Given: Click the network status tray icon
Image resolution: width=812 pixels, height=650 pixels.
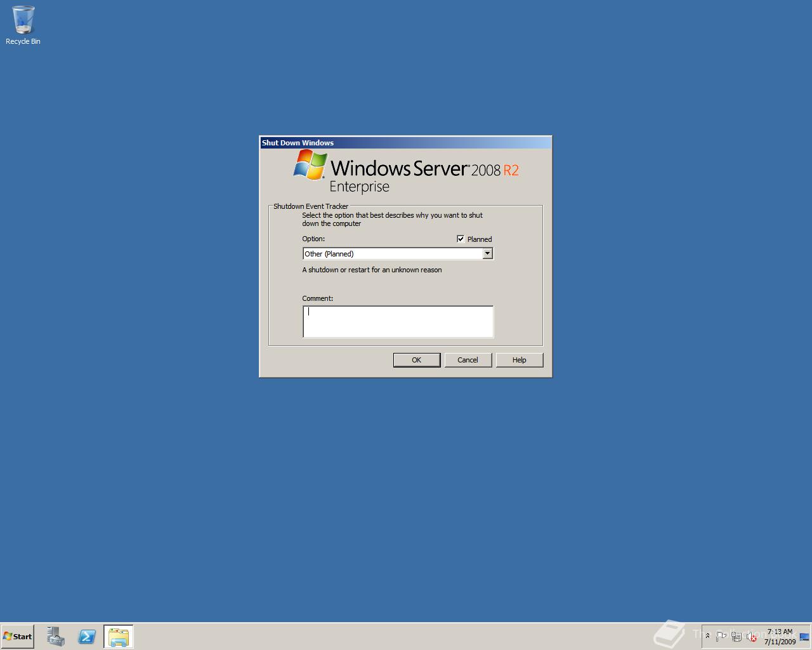Looking at the screenshot, I should point(737,636).
